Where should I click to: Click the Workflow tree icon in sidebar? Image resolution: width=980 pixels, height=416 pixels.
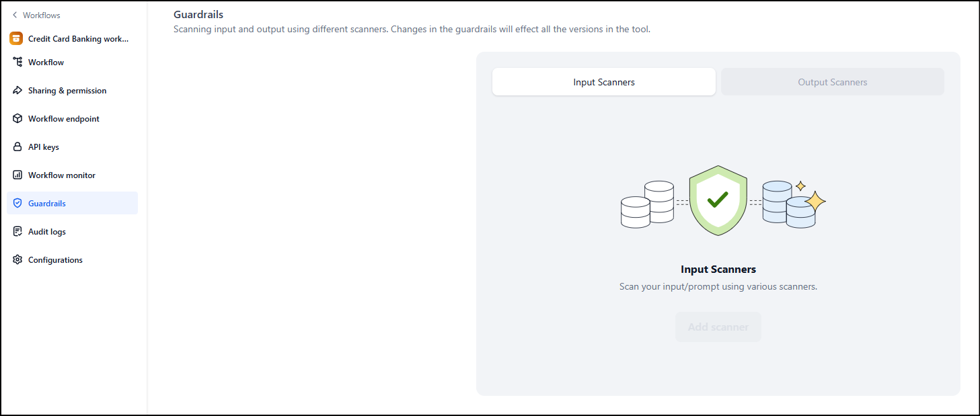point(17,63)
